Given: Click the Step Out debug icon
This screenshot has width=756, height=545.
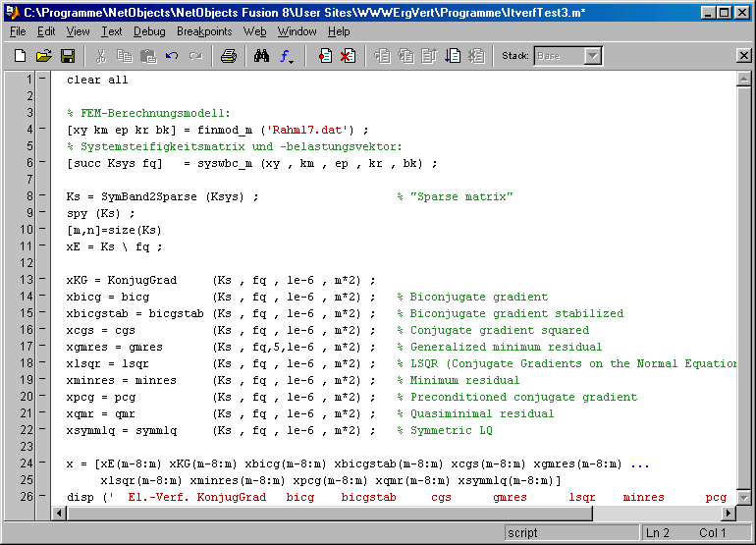Looking at the screenshot, I should pyautogui.click(x=429, y=56).
